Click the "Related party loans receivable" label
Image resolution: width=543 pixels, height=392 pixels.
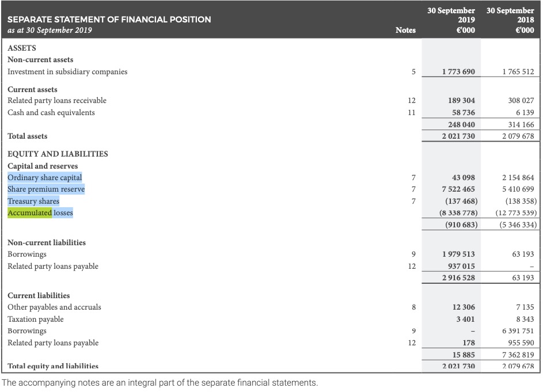(57, 101)
